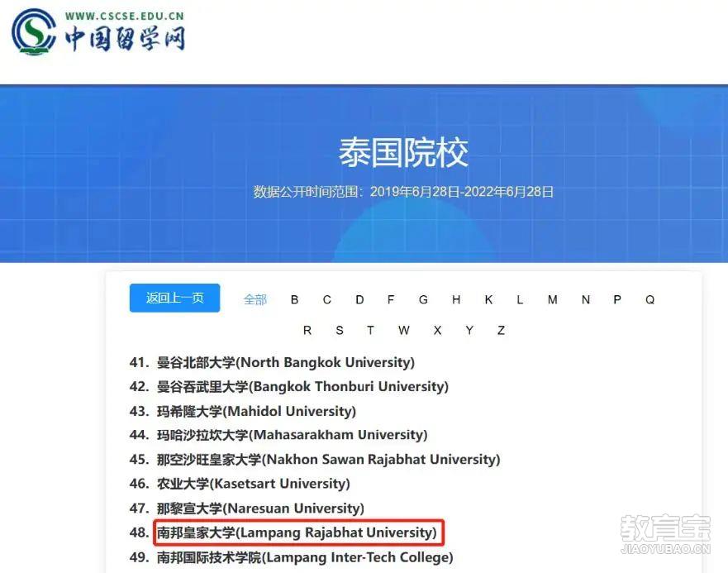Image resolution: width=728 pixels, height=573 pixels.
Task: Filter schools by letter D
Action: [359, 300]
